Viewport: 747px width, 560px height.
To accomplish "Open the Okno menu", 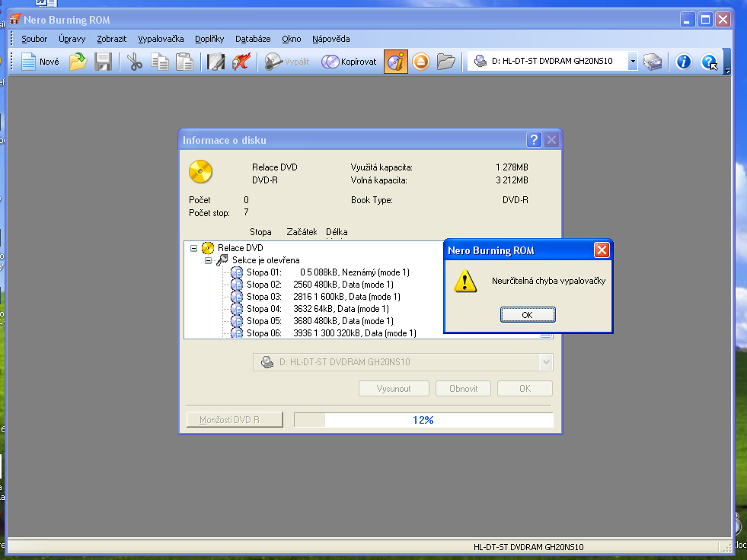I will (291, 39).
